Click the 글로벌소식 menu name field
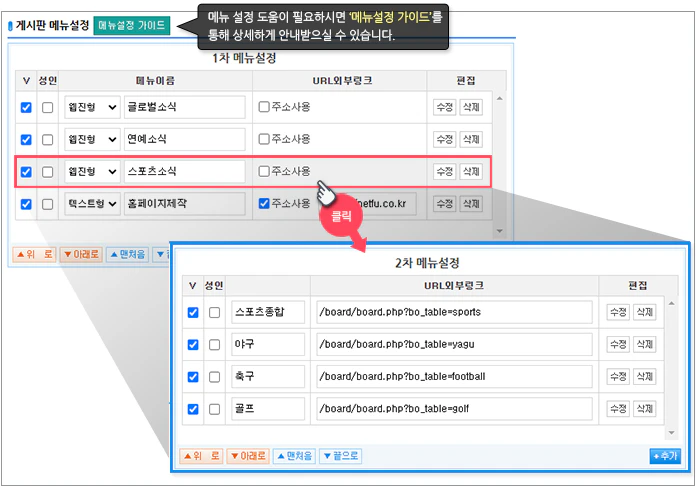The height and width of the screenshot is (486, 696). (185, 107)
